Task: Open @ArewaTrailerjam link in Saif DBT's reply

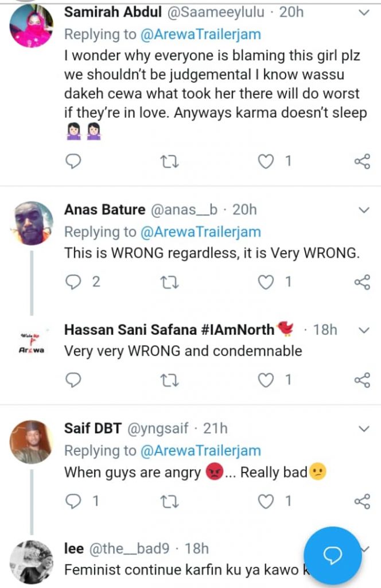Action: (200, 451)
